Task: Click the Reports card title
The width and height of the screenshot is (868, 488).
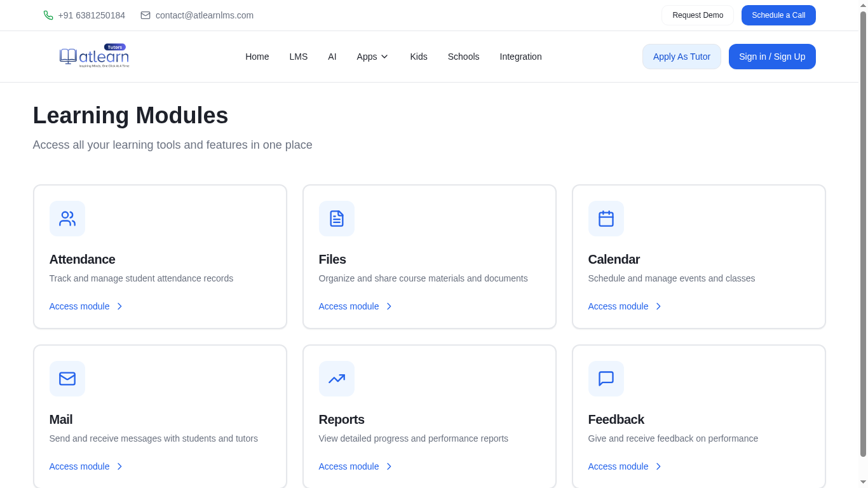Action: (342, 419)
